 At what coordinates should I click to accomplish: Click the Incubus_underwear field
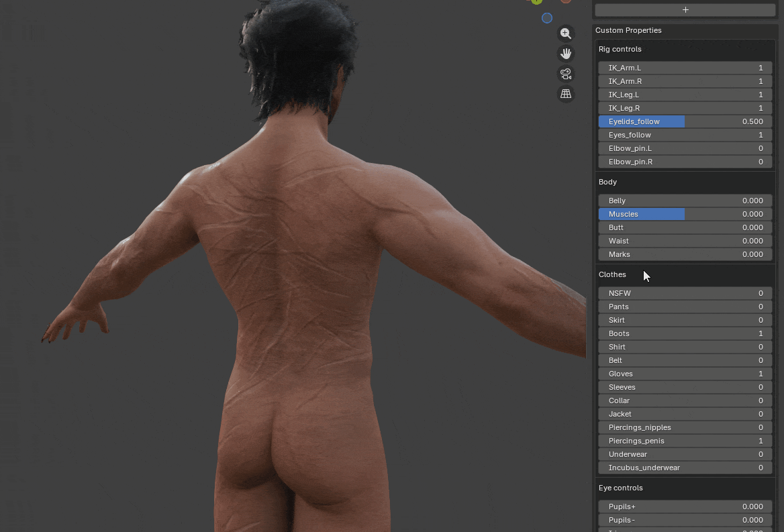pos(685,468)
